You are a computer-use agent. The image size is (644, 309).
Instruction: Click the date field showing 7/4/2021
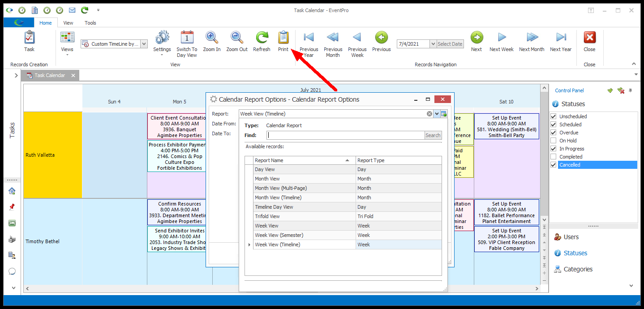click(x=413, y=44)
